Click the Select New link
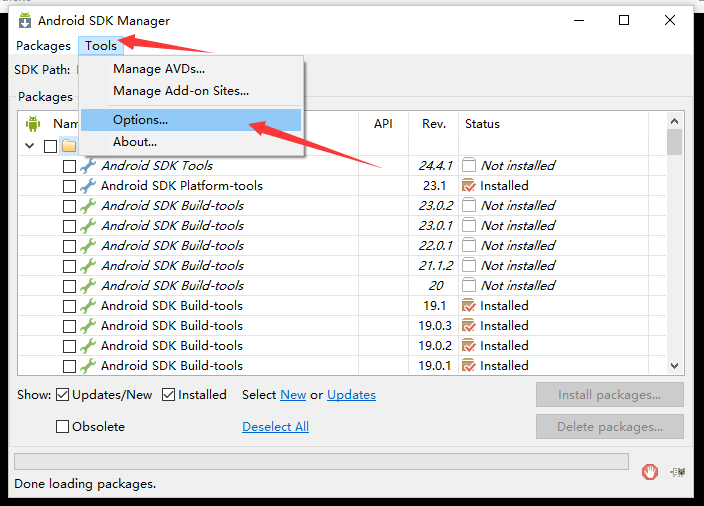Image resolution: width=704 pixels, height=506 pixels. (x=293, y=395)
